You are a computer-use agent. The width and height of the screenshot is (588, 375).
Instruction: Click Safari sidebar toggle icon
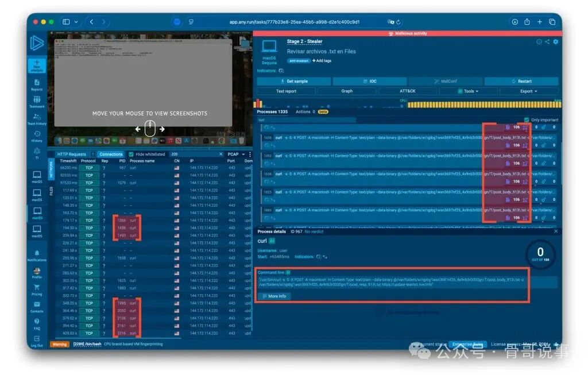point(66,22)
